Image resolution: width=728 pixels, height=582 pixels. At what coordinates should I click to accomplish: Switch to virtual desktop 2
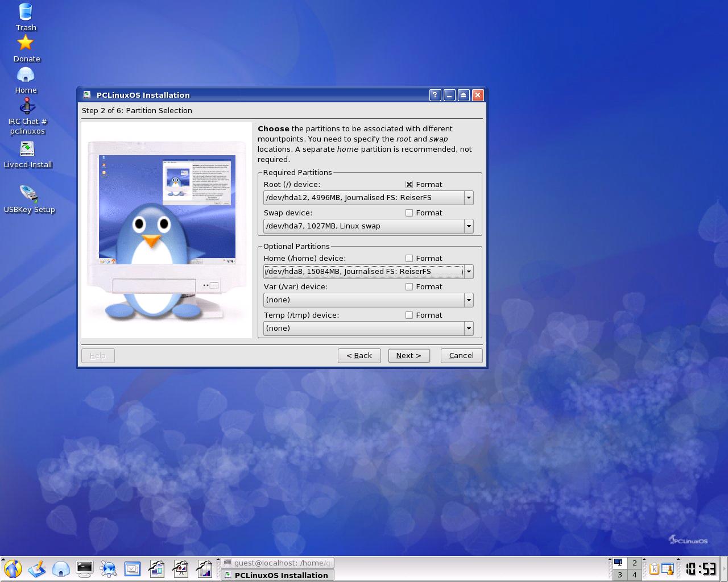coord(635,563)
